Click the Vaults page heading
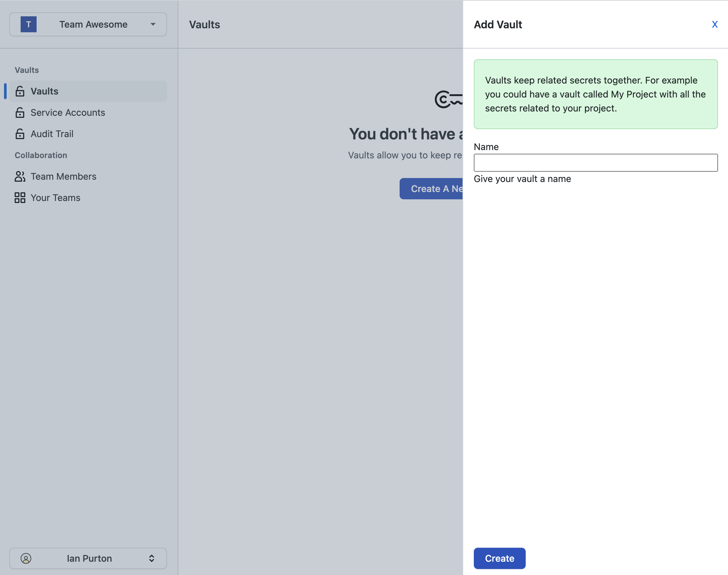The image size is (728, 575). click(204, 24)
